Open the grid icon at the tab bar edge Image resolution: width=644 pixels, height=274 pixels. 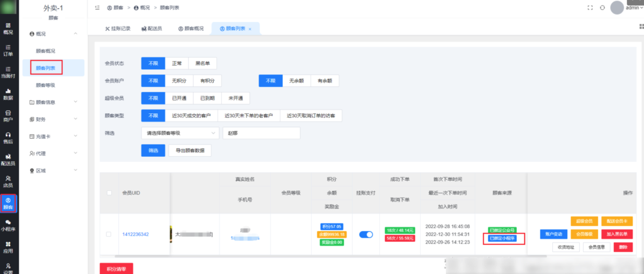641,26
